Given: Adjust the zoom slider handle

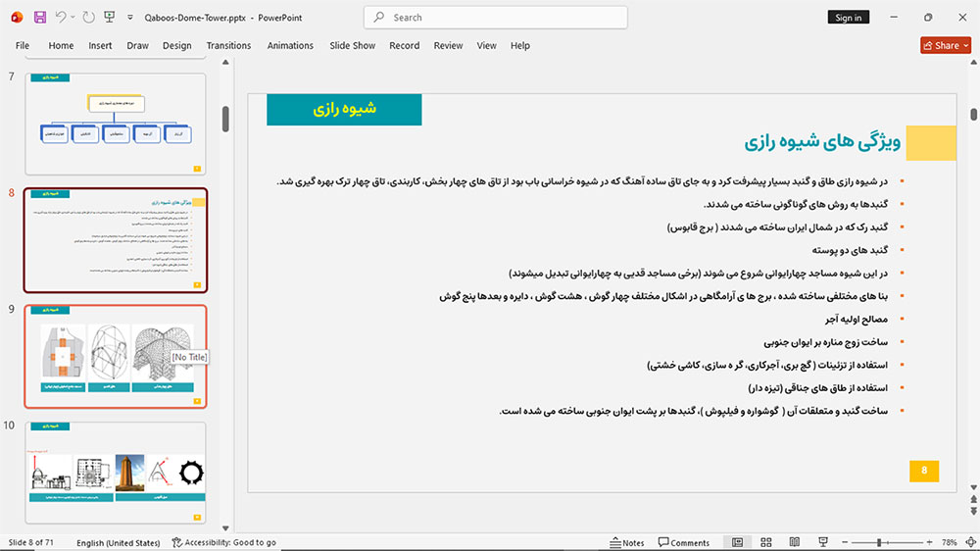Looking at the screenshot, I should (x=879, y=542).
